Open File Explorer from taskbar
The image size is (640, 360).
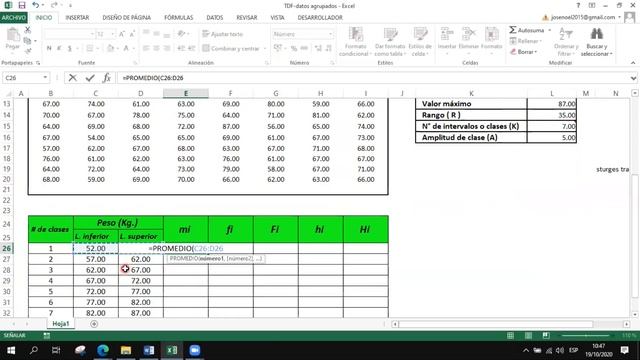point(126,350)
